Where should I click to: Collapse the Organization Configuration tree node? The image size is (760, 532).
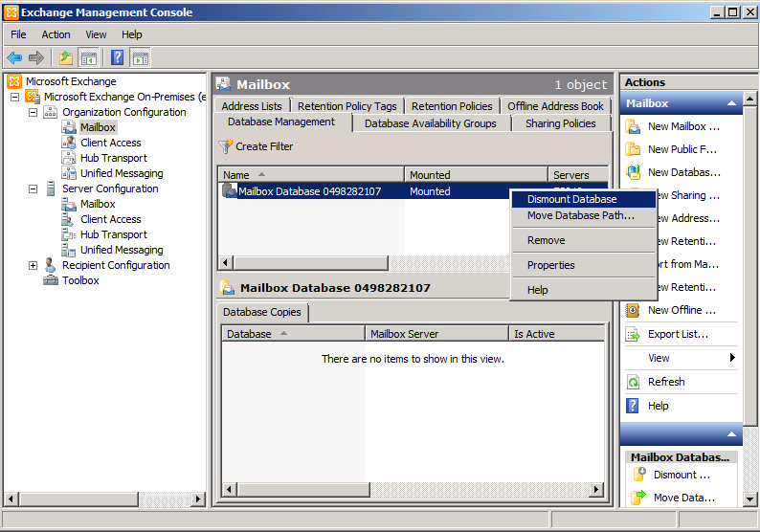click(x=34, y=112)
